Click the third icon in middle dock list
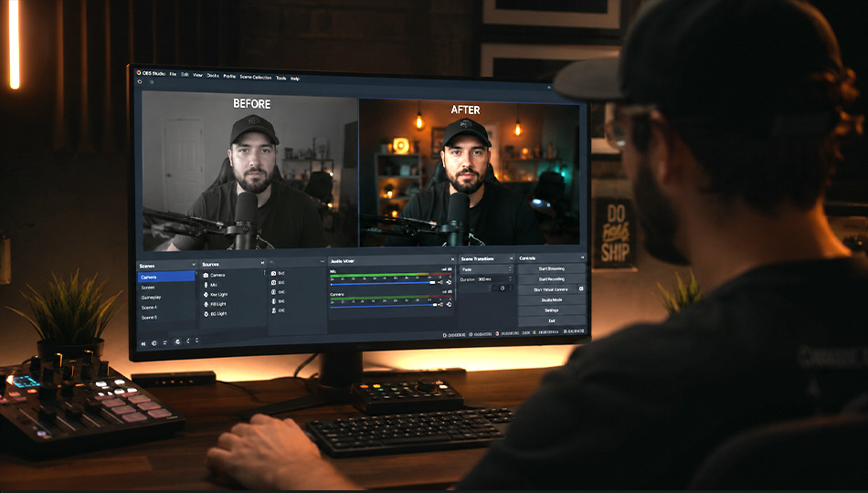The width and height of the screenshot is (868, 493). click(274, 292)
